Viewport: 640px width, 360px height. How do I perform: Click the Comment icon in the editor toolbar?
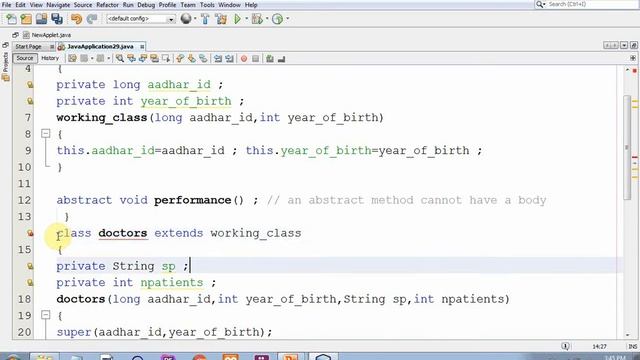[269, 59]
